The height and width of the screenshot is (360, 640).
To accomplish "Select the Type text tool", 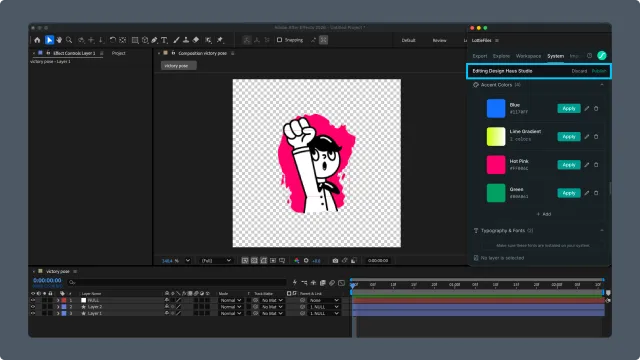I will point(164,40).
